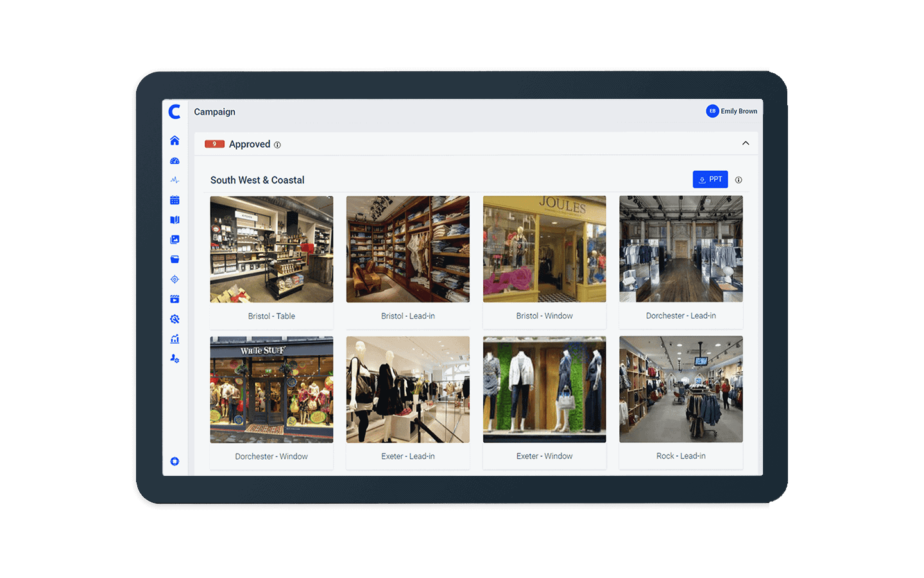
Task: Open the Home page from sidebar
Action: (175, 141)
